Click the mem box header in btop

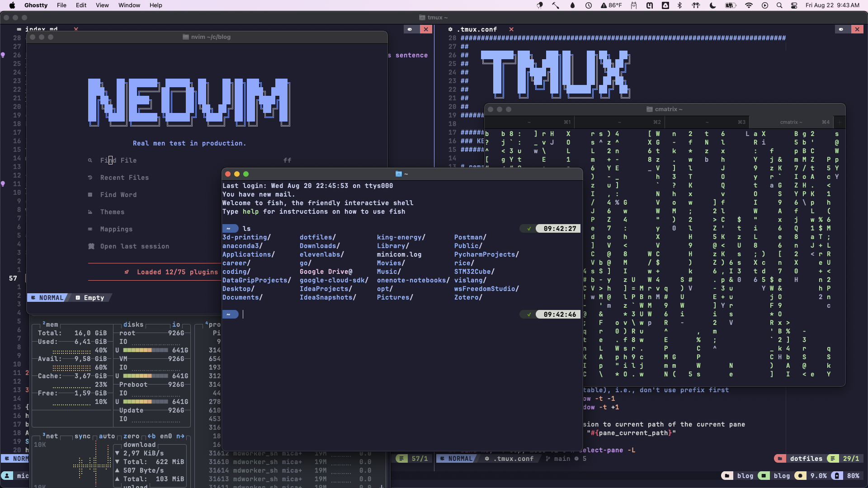(51, 324)
